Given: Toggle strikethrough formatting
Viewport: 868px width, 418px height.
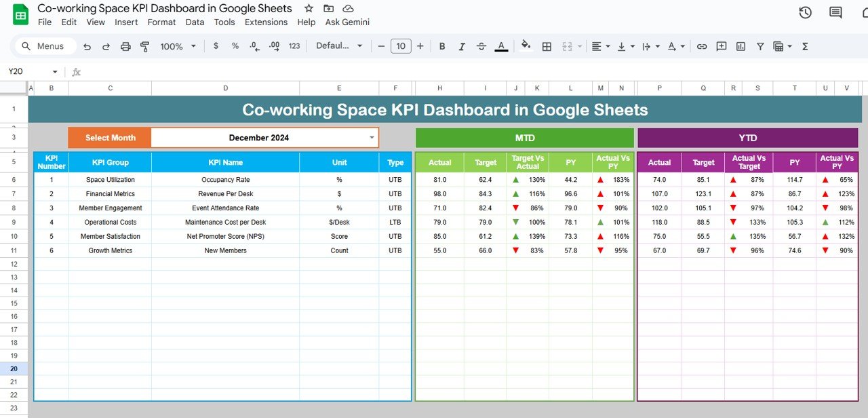Looking at the screenshot, I should click(x=481, y=46).
